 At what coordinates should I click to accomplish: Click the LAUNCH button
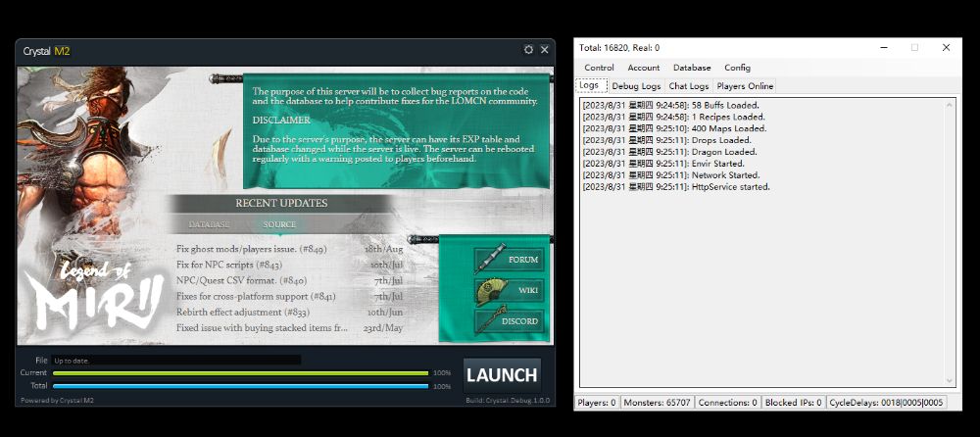tap(502, 375)
